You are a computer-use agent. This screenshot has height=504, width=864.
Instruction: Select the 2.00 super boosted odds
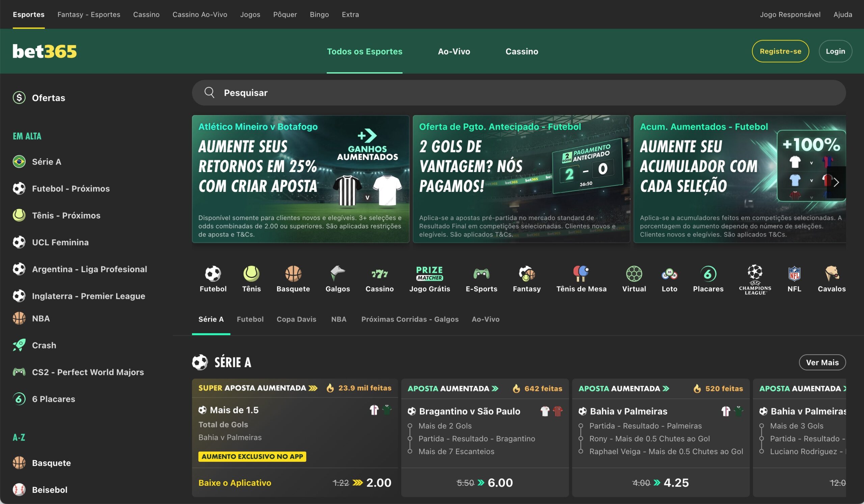pos(379,482)
